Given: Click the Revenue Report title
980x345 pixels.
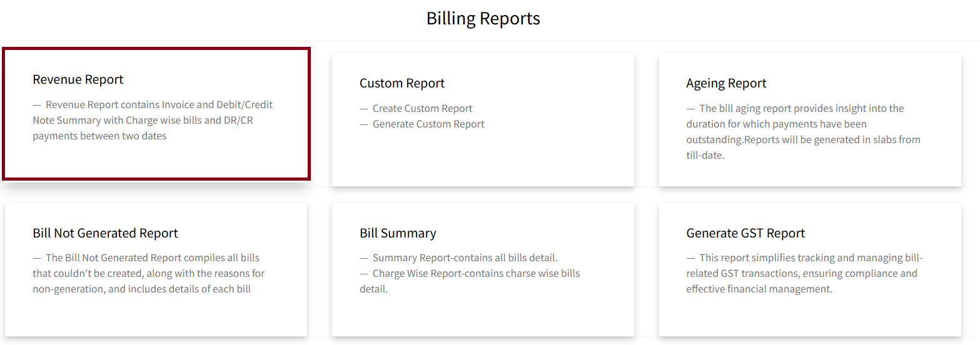Looking at the screenshot, I should click(78, 79).
